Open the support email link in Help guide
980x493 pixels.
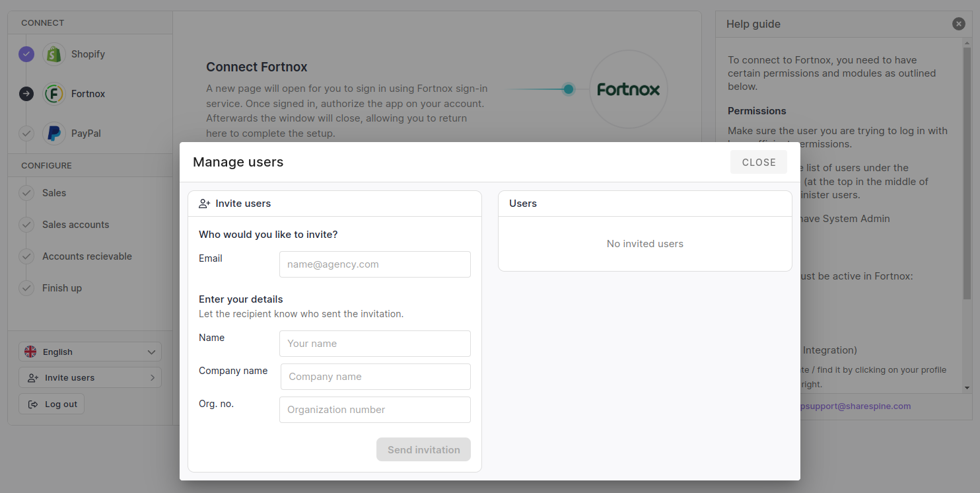point(854,406)
